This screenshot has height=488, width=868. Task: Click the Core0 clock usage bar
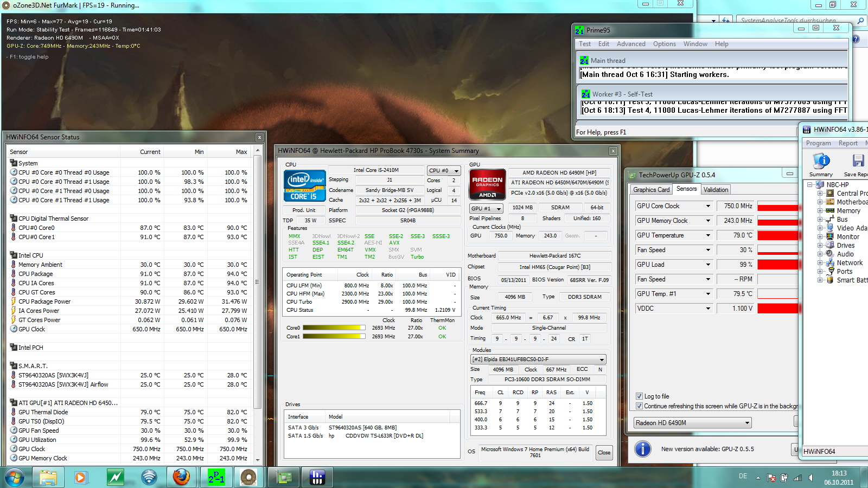(x=334, y=328)
